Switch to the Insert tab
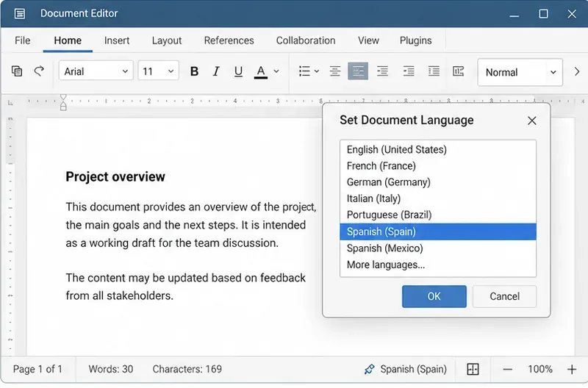588x388 pixels. pyautogui.click(x=117, y=40)
